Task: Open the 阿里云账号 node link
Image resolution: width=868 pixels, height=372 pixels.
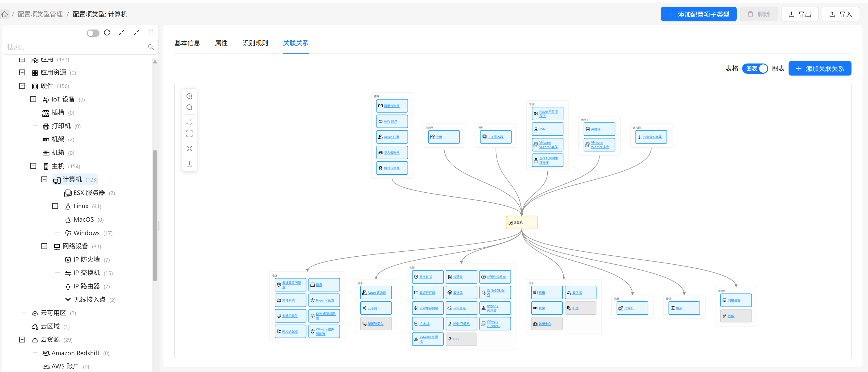Action: coord(392,106)
